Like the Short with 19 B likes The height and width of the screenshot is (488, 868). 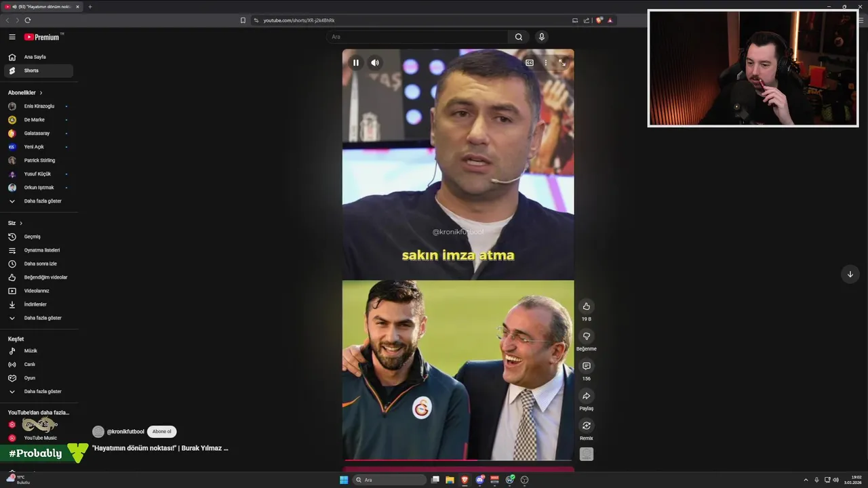[587, 306]
